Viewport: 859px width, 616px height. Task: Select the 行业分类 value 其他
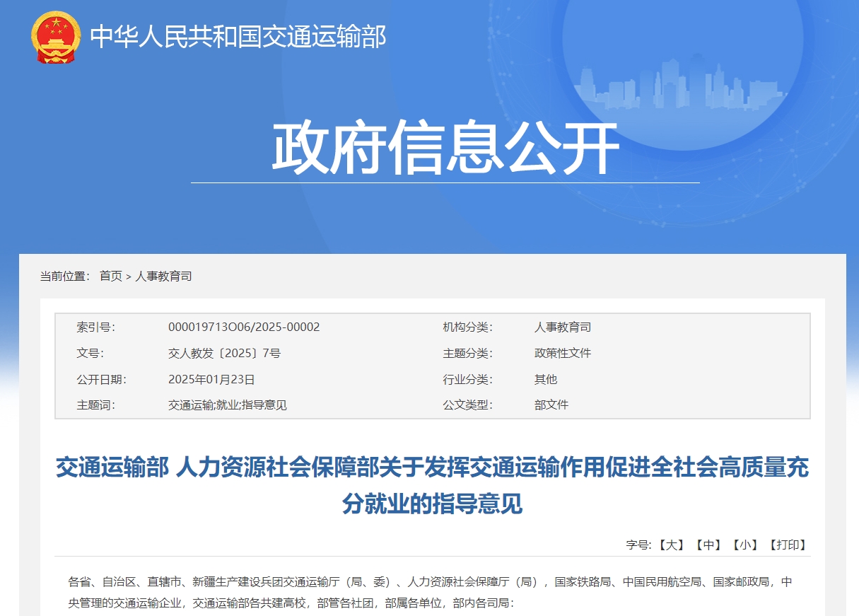click(546, 379)
